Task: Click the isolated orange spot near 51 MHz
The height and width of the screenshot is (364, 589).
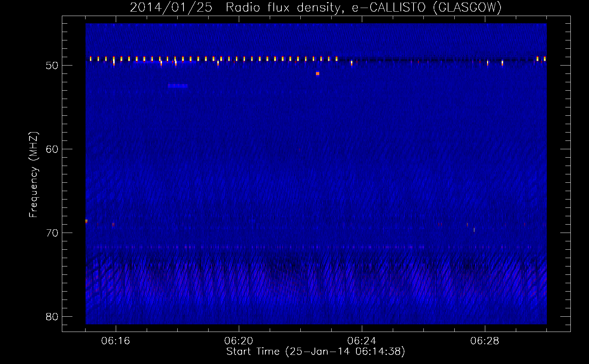Action: [x=317, y=74]
